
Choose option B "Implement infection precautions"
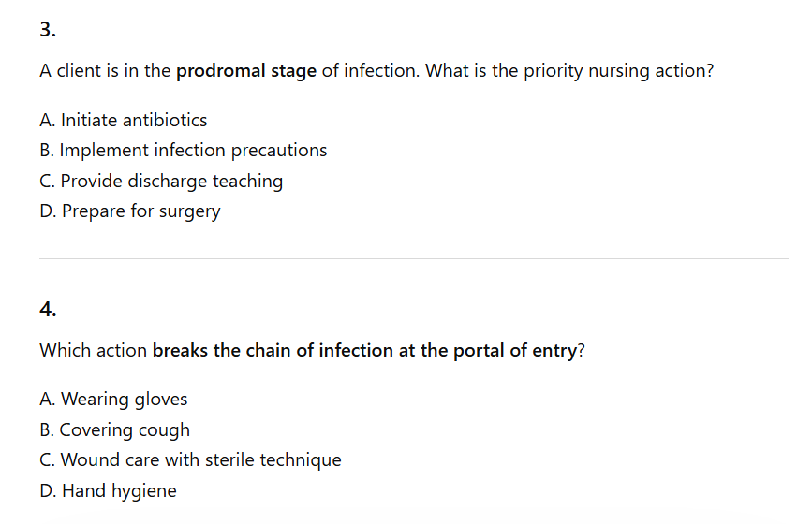tap(184, 150)
